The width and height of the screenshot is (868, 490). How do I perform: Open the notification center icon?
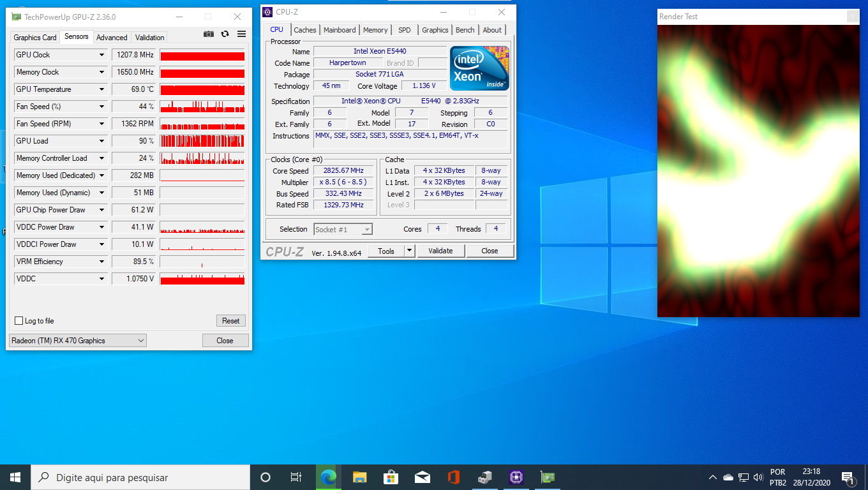click(848, 477)
